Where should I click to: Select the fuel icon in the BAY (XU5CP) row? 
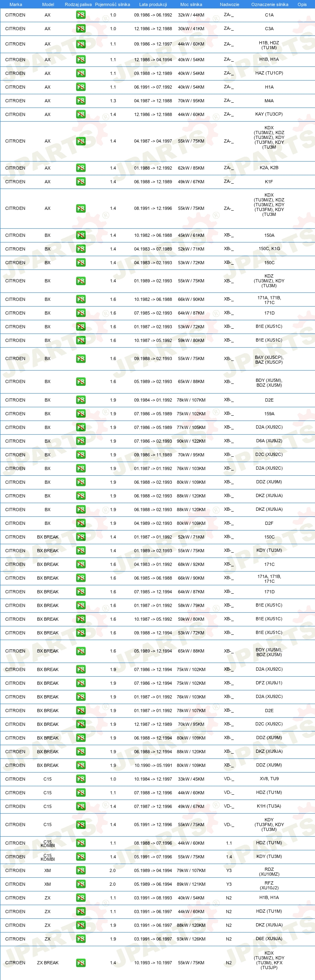tap(81, 358)
